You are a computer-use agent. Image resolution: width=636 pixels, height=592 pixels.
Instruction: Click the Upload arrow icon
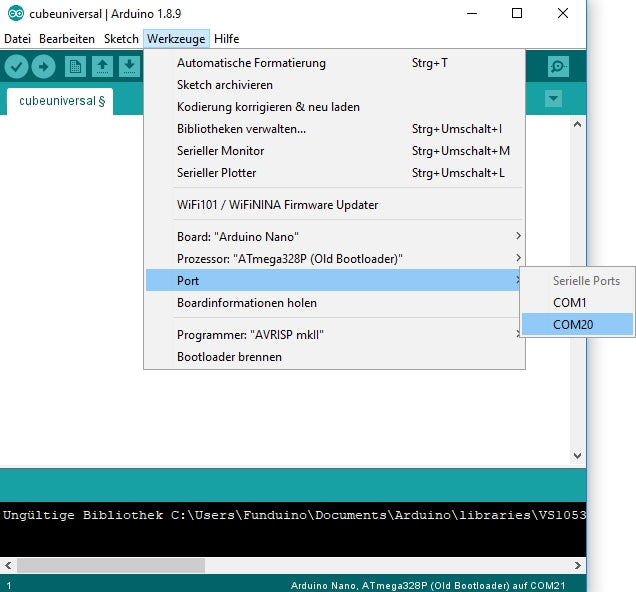43,66
